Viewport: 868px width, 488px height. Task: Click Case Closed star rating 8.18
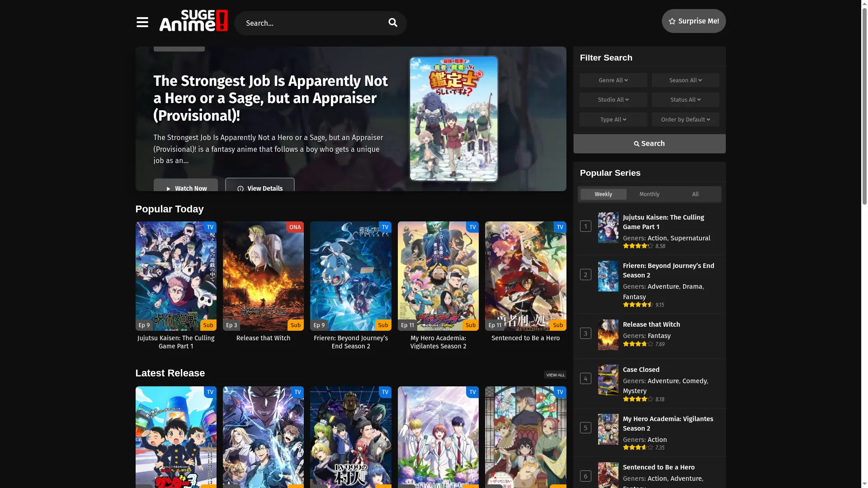click(643, 399)
